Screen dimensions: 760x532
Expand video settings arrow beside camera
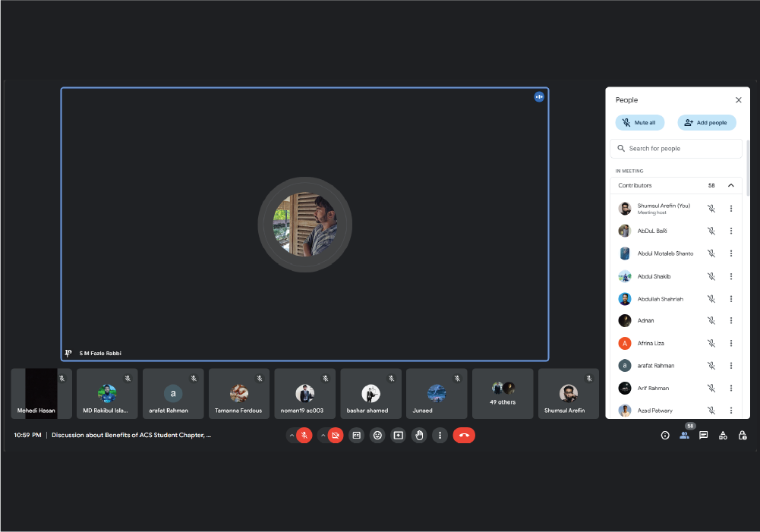(x=323, y=436)
